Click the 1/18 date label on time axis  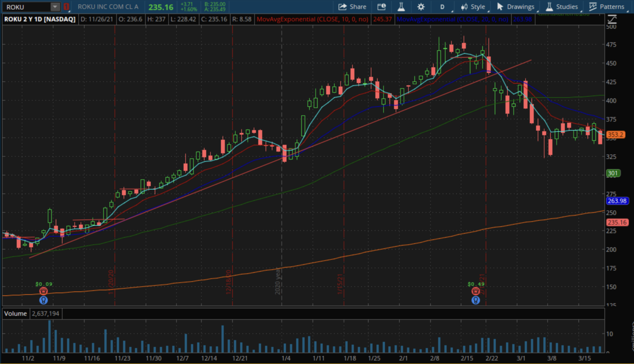click(x=350, y=358)
